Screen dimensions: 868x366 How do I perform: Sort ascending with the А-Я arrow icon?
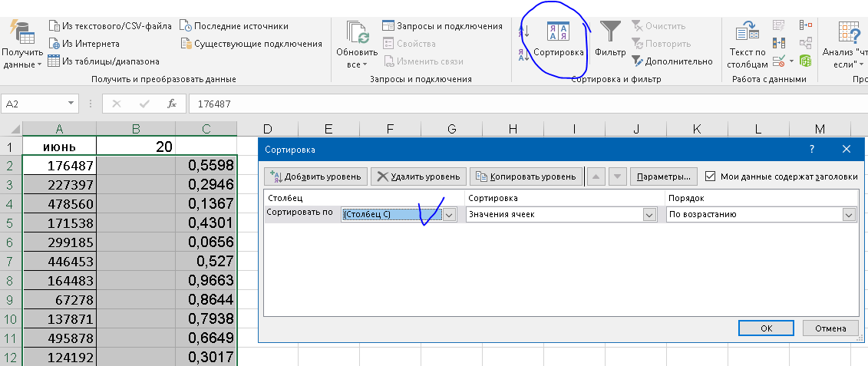[x=523, y=31]
